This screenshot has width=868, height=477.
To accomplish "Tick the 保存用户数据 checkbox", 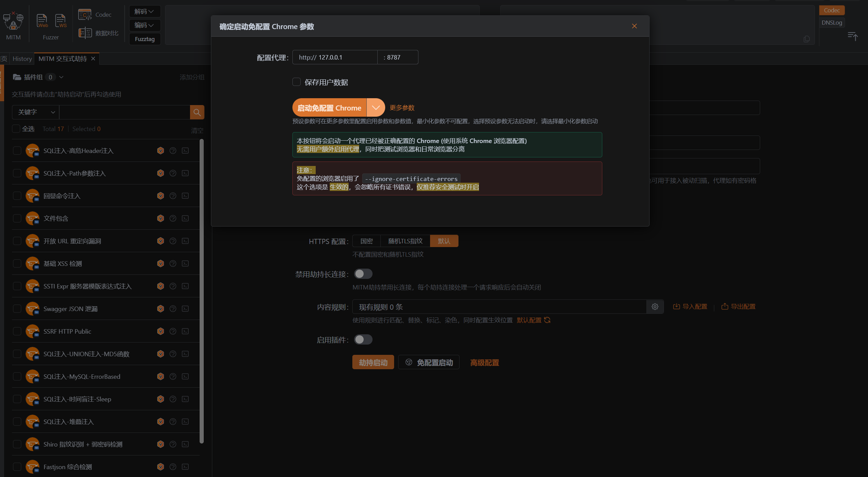I will click(297, 82).
